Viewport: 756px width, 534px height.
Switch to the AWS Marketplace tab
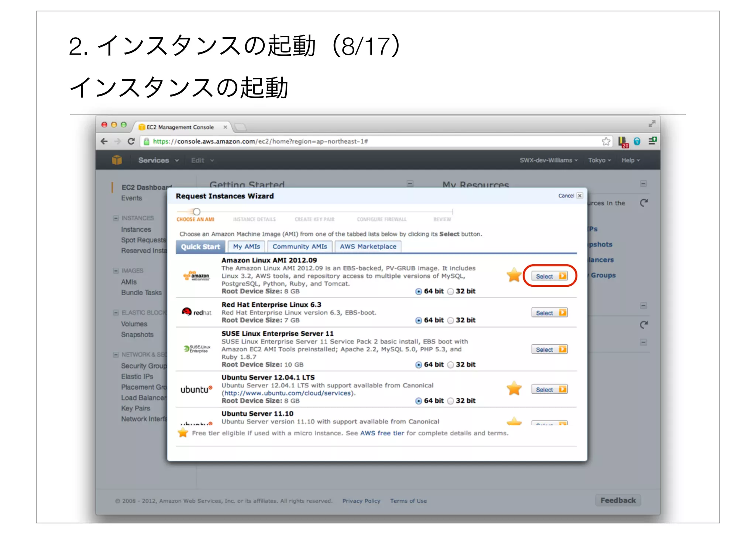(368, 247)
